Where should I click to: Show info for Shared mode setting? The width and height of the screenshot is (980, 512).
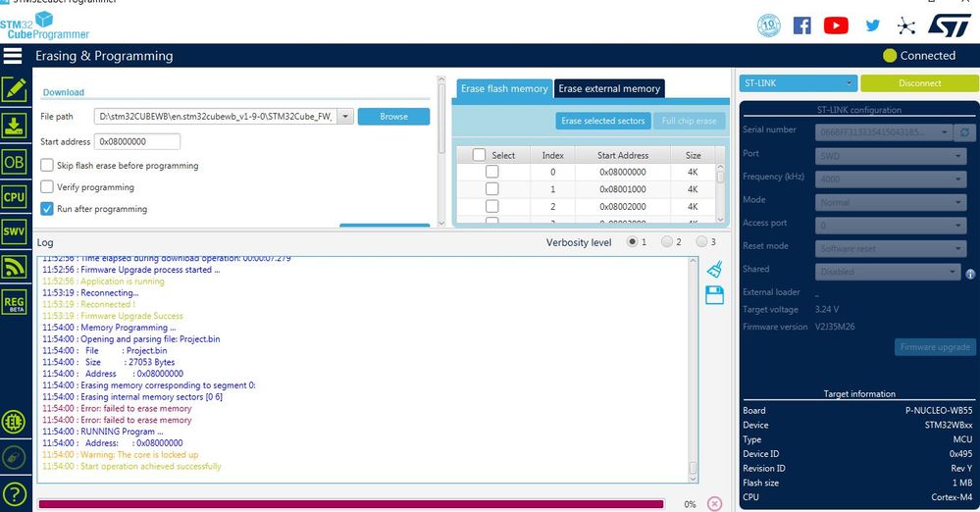(x=970, y=274)
